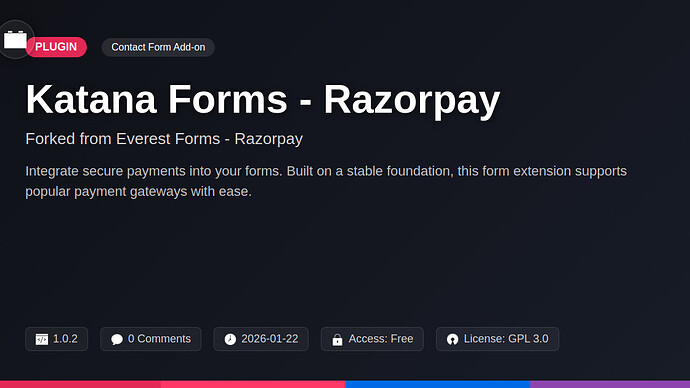Image resolution: width=690 pixels, height=388 pixels.
Task: Click the lock access icon
Action: pos(338,339)
